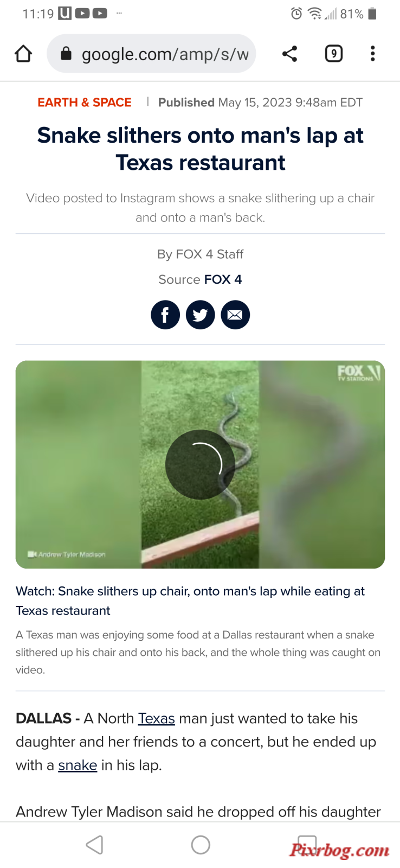Tap the FOX TV Stations logo on video
This screenshot has width=400, height=868.
359,372
